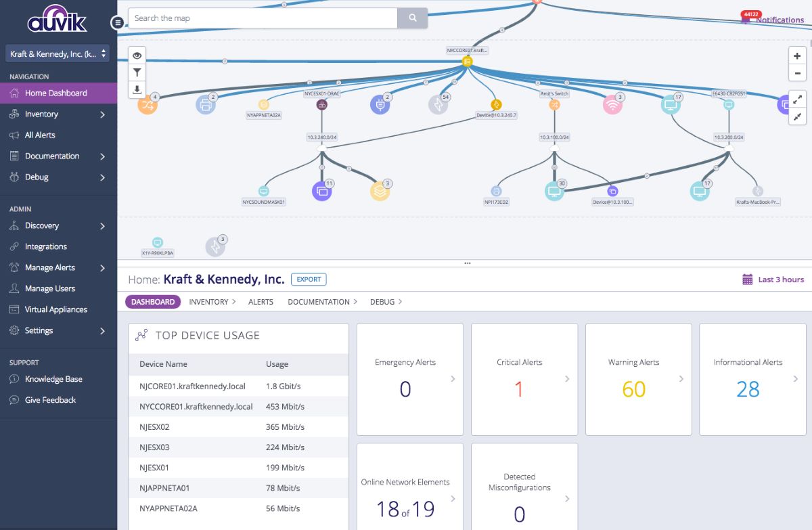Toggle map visibility with the eye icon
Image resolution: width=812 pixels, height=530 pixels.
click(137, 55)
